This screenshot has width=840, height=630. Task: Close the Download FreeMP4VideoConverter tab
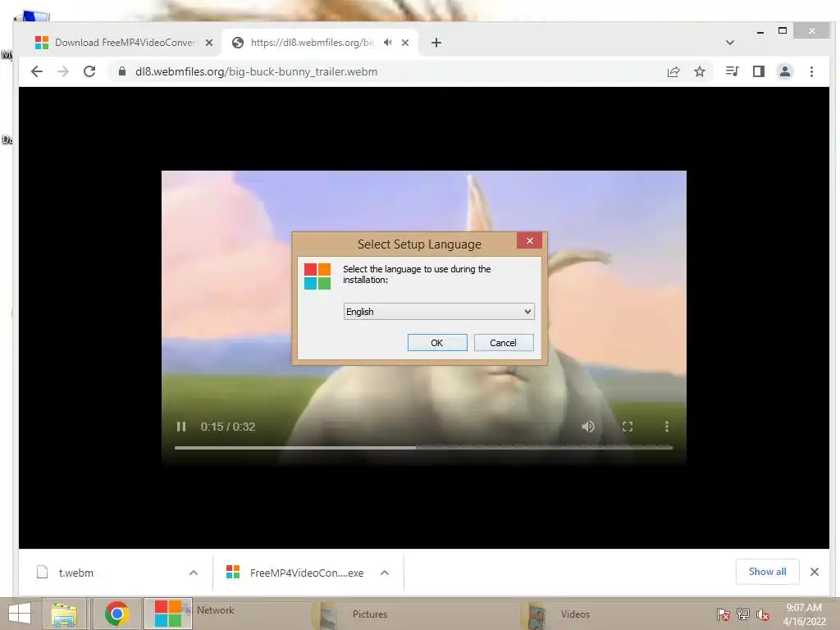(209, 43)
